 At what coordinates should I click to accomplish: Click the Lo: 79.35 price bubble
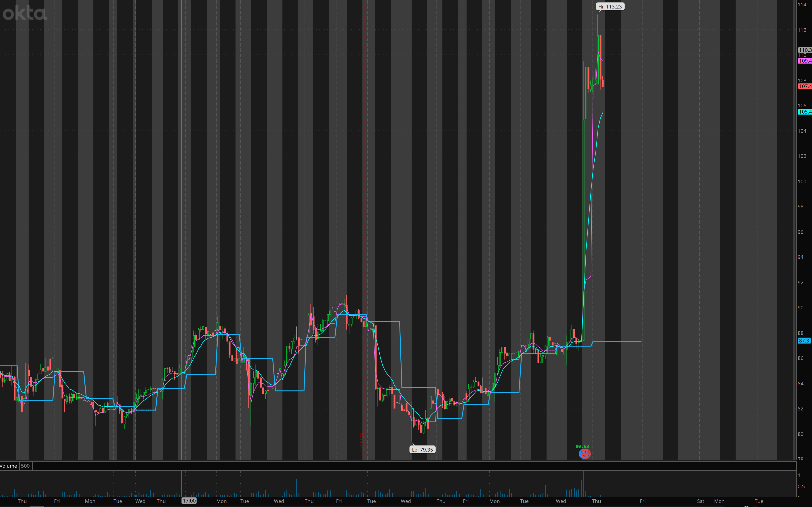422,450
